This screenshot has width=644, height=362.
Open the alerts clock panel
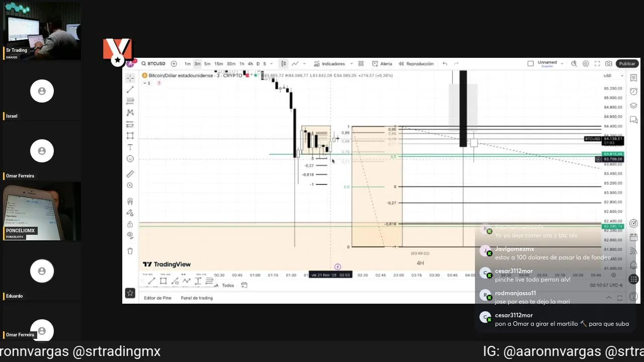(633, 92)
